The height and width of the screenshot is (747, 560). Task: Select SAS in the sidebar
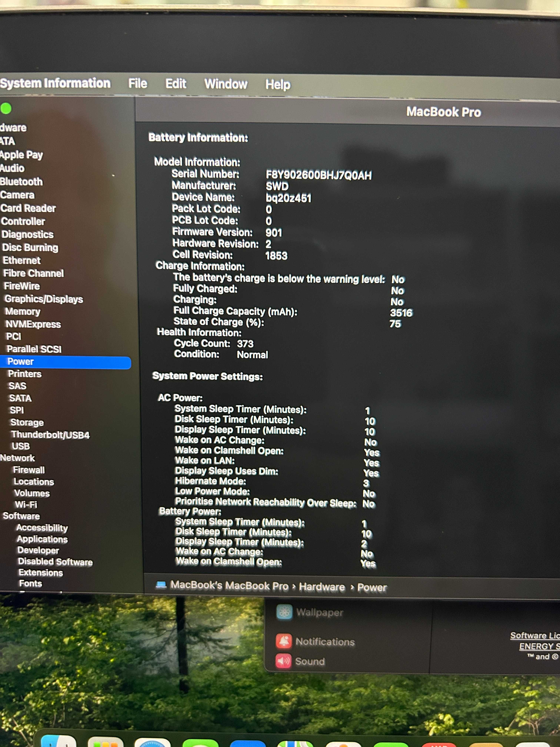[x=17, y=386]
